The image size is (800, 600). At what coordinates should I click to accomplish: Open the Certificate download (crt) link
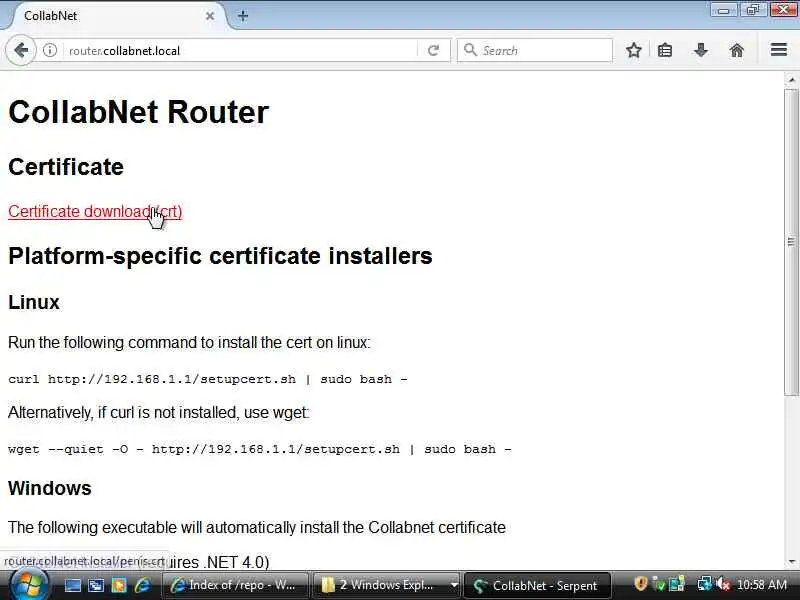point(95,211)
